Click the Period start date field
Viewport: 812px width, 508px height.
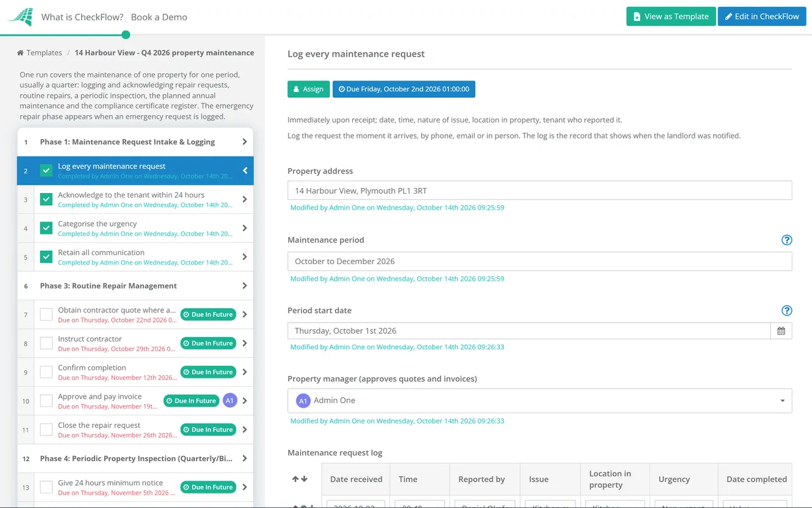coord(529,331)
